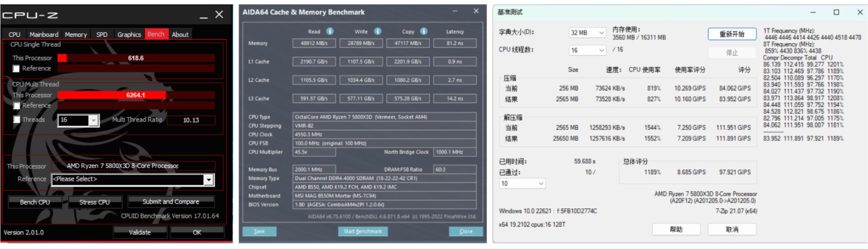
Task: Click the 取消 cancel button in 7-Zip
Action: pos(732,230)
